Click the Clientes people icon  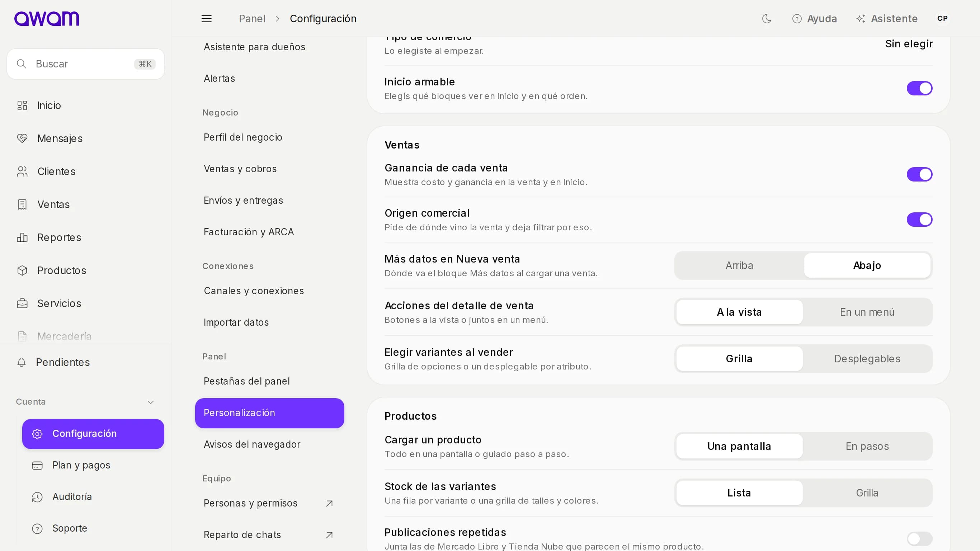(x=22, y=171)
